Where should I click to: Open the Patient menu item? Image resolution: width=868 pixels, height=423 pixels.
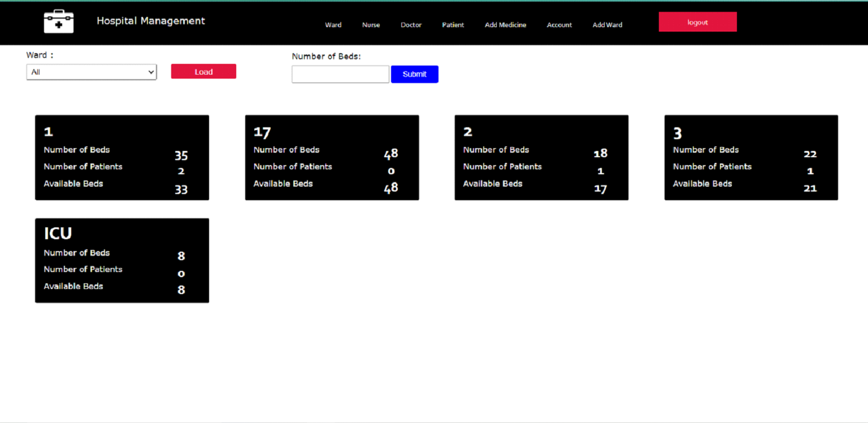pos(453,25)
